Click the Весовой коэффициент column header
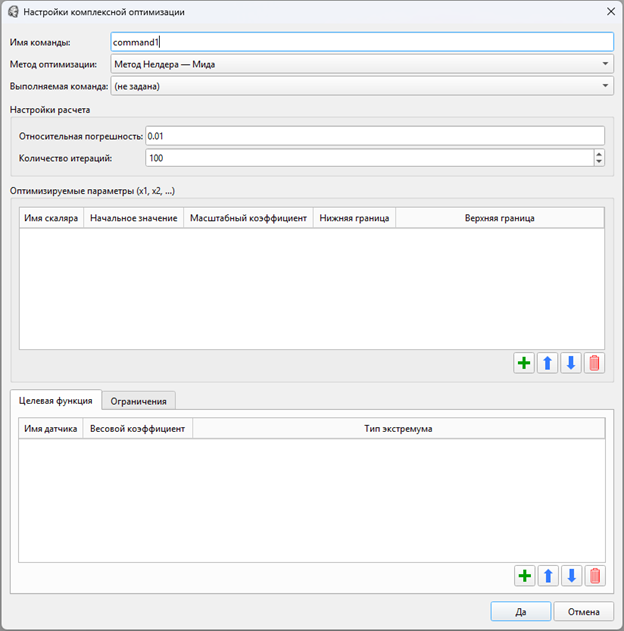 [137, 428]
